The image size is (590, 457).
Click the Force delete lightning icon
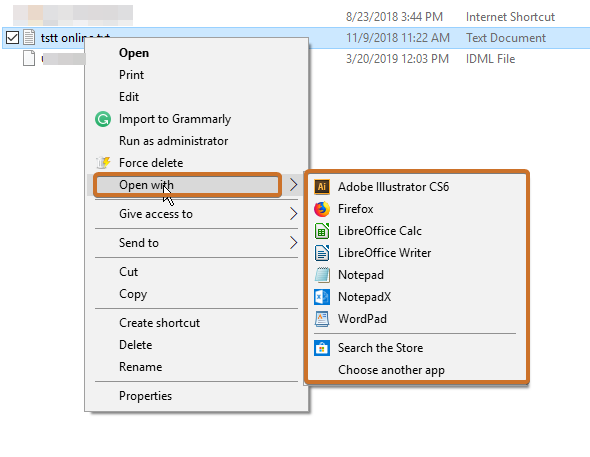(x=103, y=163)
